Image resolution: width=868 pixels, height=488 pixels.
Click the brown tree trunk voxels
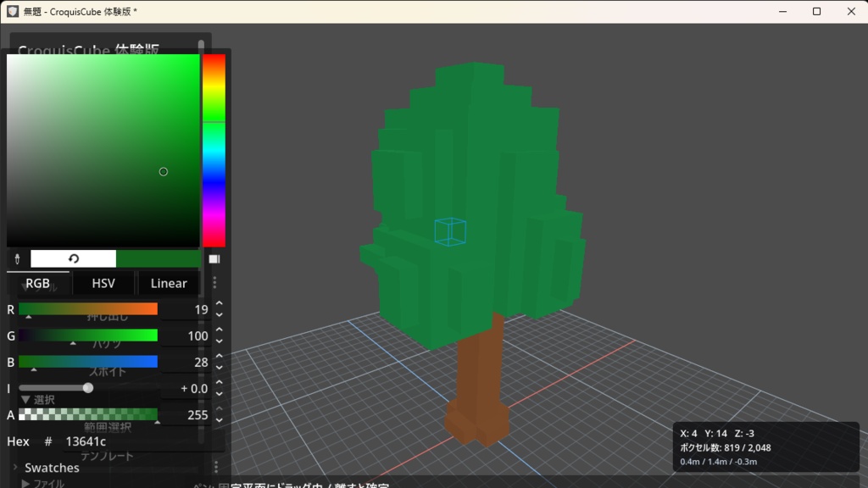(480, 382)
